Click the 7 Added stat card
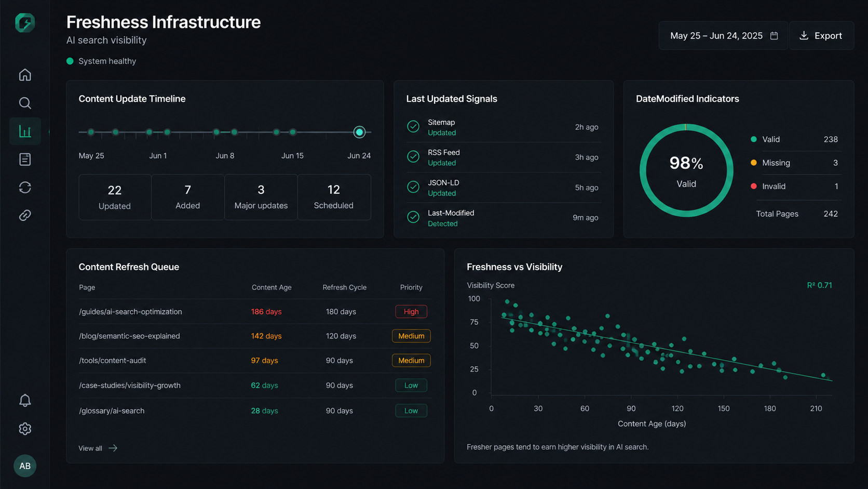 (x=188, y=197)
